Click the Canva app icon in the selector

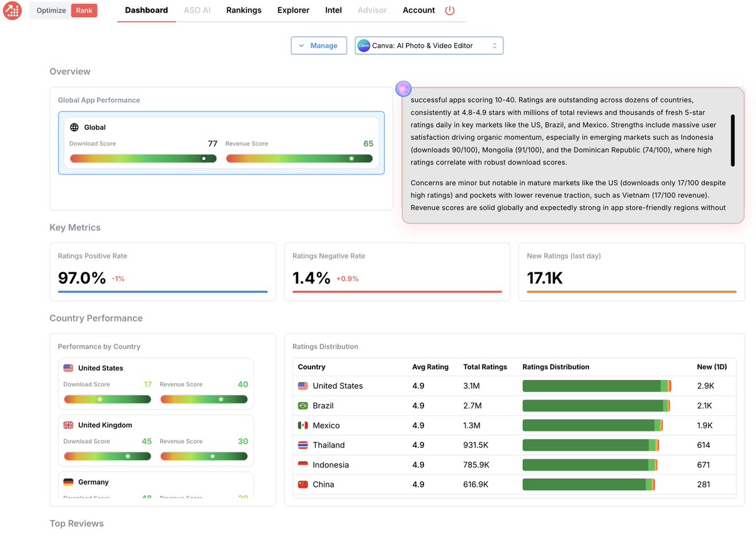364,45
